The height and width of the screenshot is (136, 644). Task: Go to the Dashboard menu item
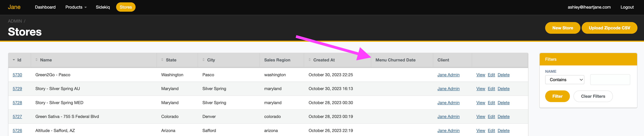click(45, 7)
